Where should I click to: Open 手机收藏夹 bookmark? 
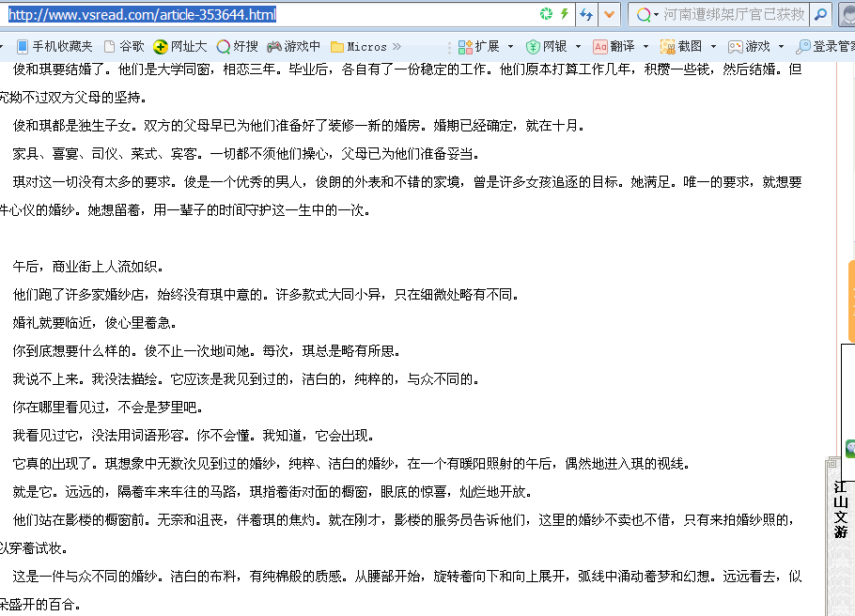coord(54,47)
